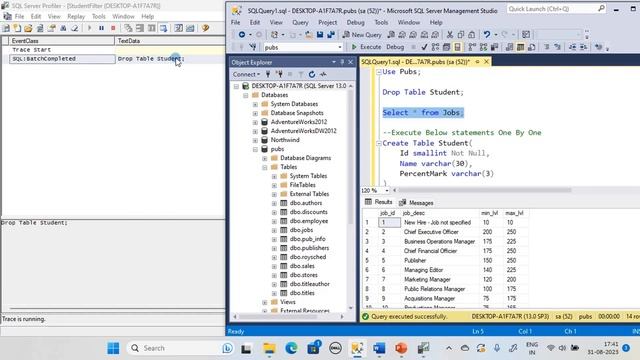This screenshot has height=360, width=640.
Task: Click the Execute button
Action: [x=366, y=47]
